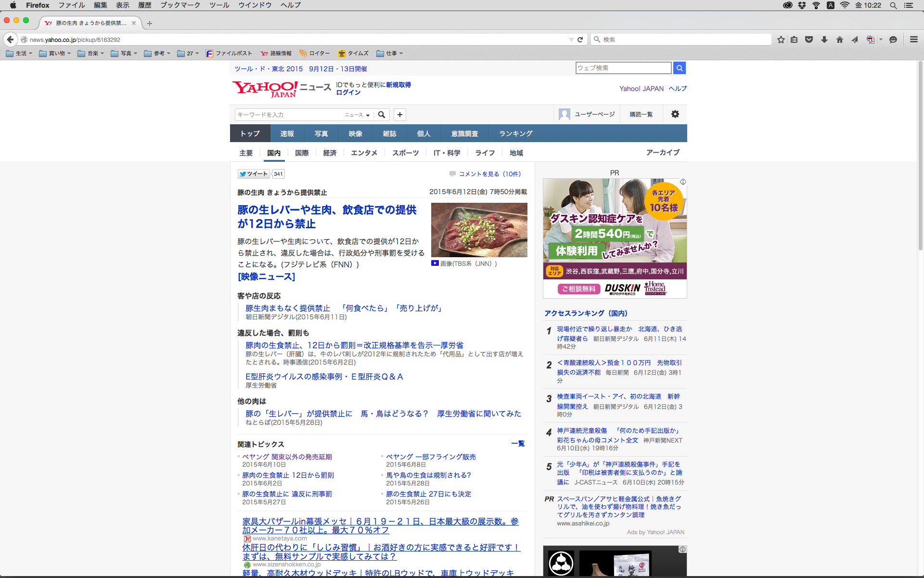
Task: Click the bookmark star icon
Action: coord(781,39)
